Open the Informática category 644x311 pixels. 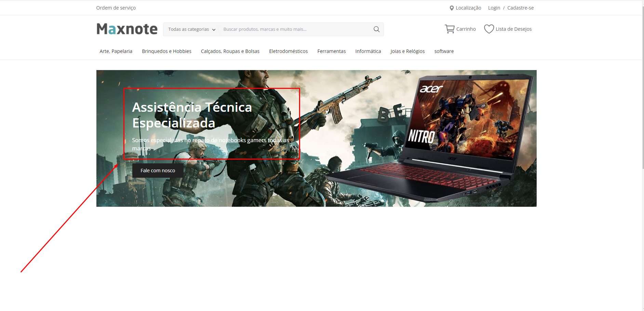click(x=368, y=51)
